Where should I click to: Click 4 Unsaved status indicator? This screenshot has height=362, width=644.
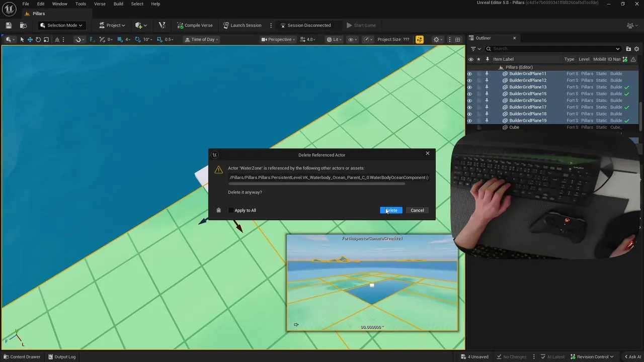pos(474,356)
